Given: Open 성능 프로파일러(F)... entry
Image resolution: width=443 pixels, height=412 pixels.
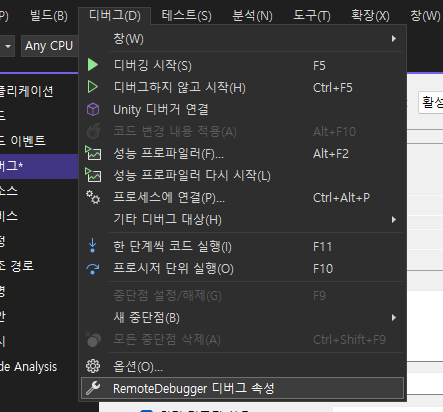Looking at the screenshot, I should tap(242, 153).
